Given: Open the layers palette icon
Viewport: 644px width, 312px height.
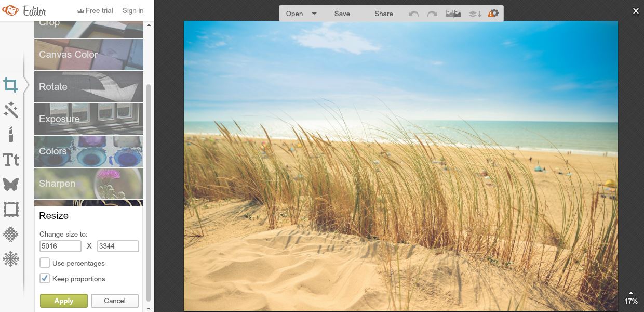Looking at the screenshot, I should pos(475,14).
